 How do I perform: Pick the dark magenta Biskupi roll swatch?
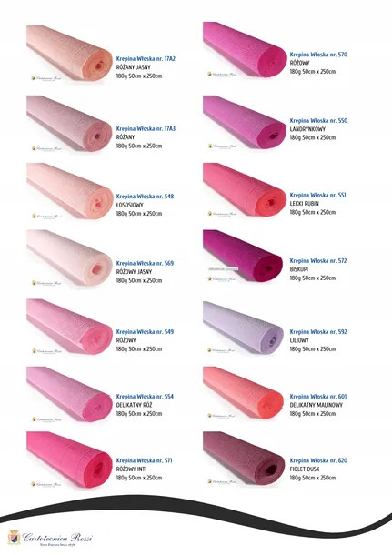(x=243, y=256)
